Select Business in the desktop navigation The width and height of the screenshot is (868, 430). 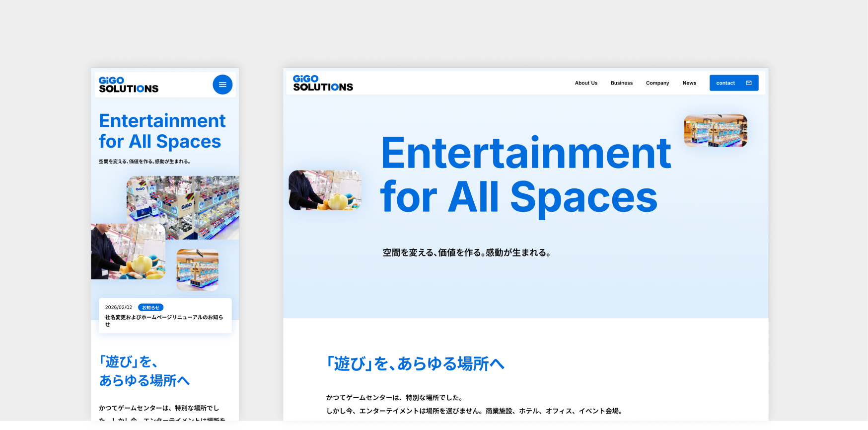click(621, 83)
